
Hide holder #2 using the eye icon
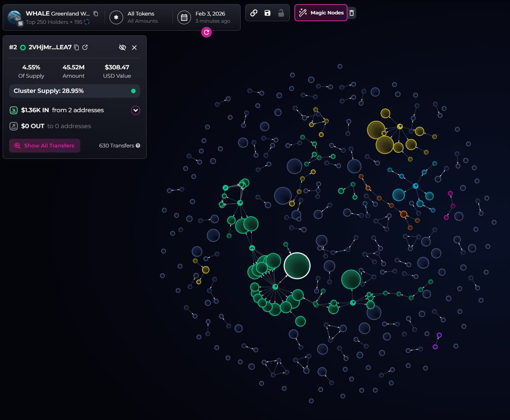click(x=122, y=47)
